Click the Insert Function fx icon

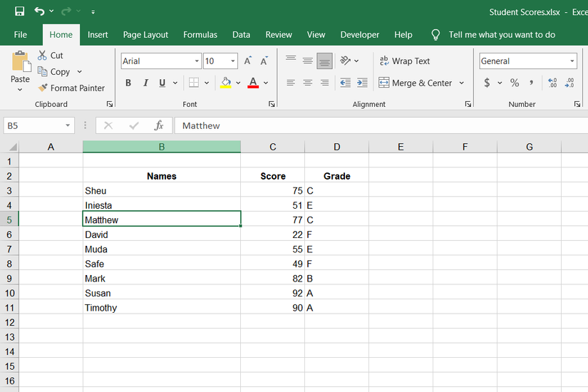(159, 125)
